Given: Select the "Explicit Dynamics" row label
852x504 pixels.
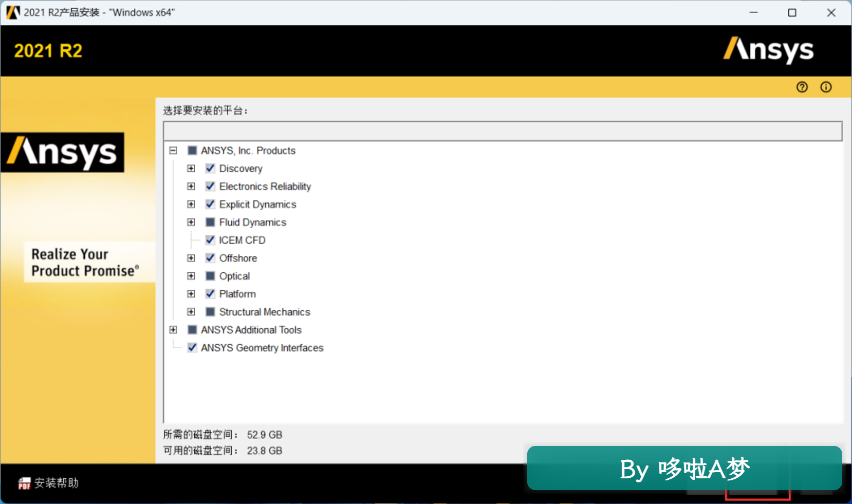Looking at the screenshot, I should tap(258, 204).
